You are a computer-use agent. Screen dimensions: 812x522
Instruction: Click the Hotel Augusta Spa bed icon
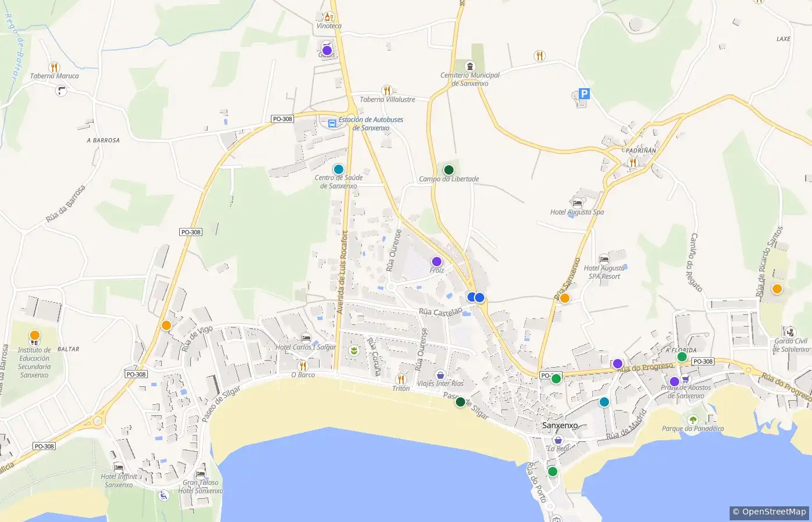tap(577, 203)
